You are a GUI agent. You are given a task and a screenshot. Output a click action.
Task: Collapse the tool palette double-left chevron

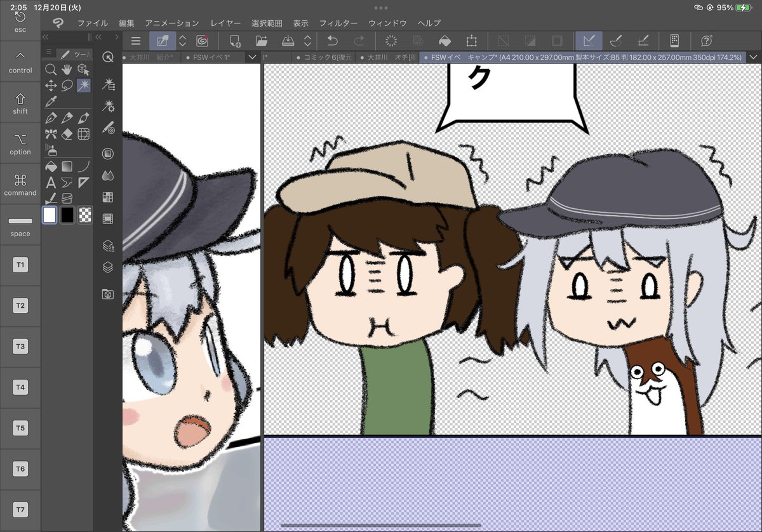click(x=45, y=37)
